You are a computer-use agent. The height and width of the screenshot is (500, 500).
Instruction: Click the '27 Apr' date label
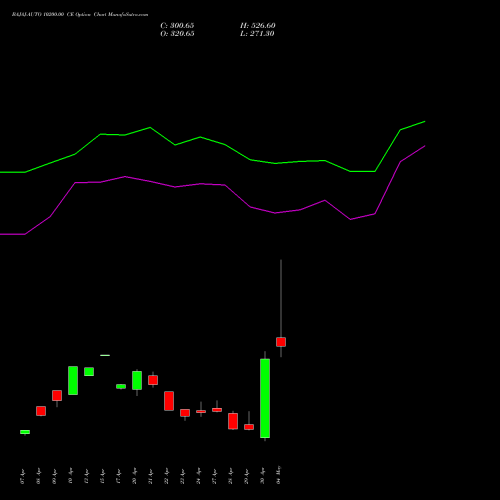214,477
